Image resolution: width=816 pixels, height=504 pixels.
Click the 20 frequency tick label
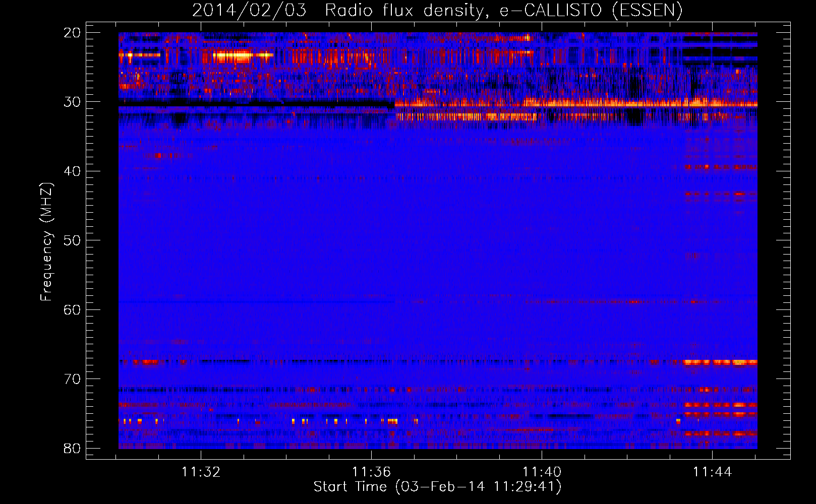click(72, 33)
